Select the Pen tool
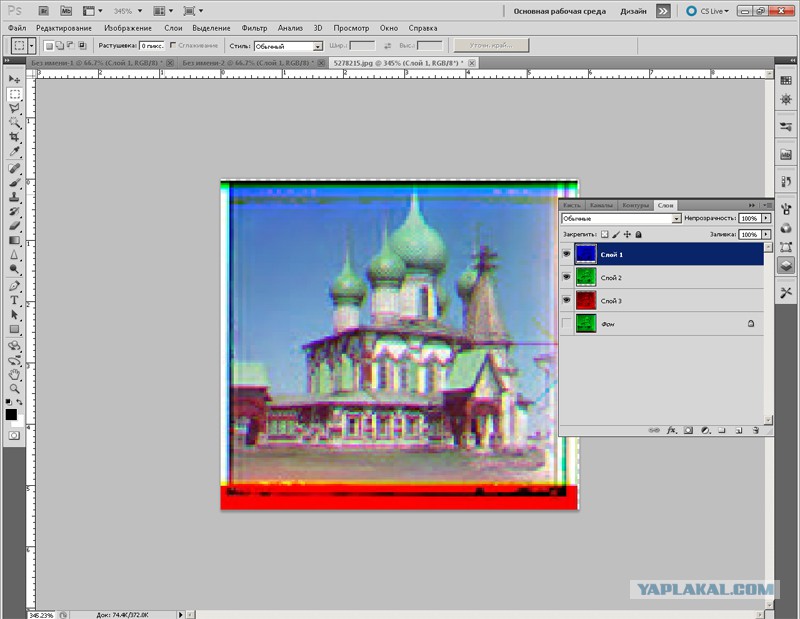Image resolution: width=800 pixels, height=619 pixels. point(14,286)
